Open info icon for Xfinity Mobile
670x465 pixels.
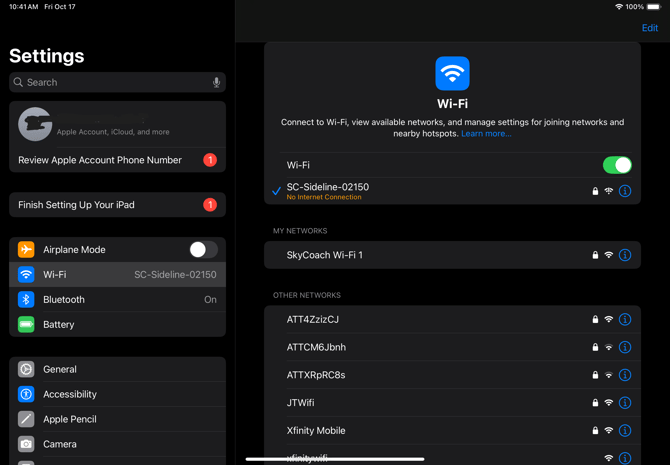tap(625, 430)
